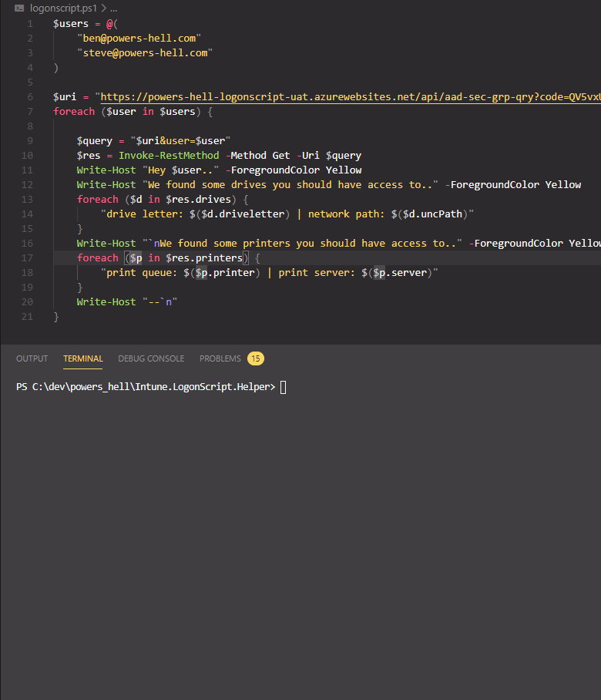Viewport: 601px width, 700px height.
Task: Click line number 21 in the gutter
Action: pos(27,317)
